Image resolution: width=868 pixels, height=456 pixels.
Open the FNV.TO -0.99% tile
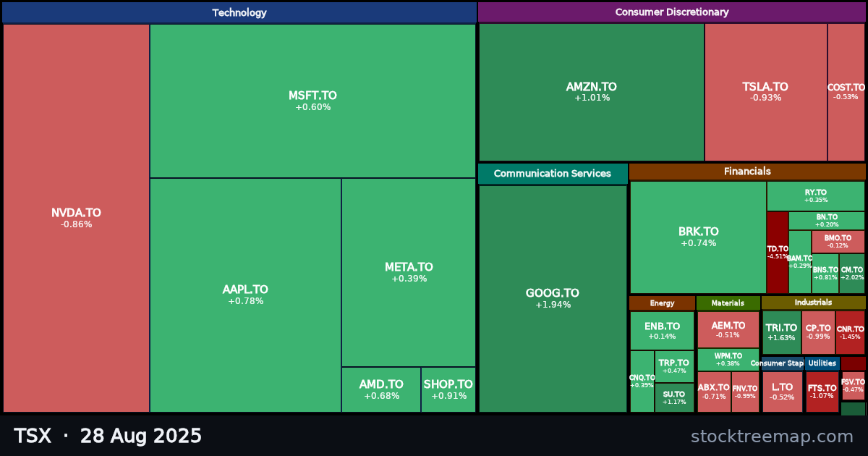pos(746,392)
